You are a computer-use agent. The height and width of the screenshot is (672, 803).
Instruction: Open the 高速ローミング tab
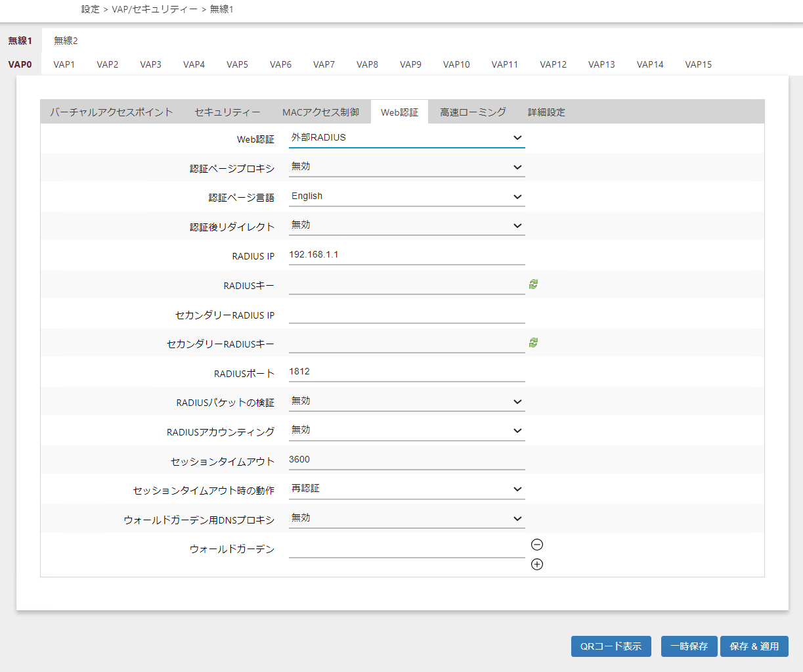pyautogui.click(x=473, y=112)
